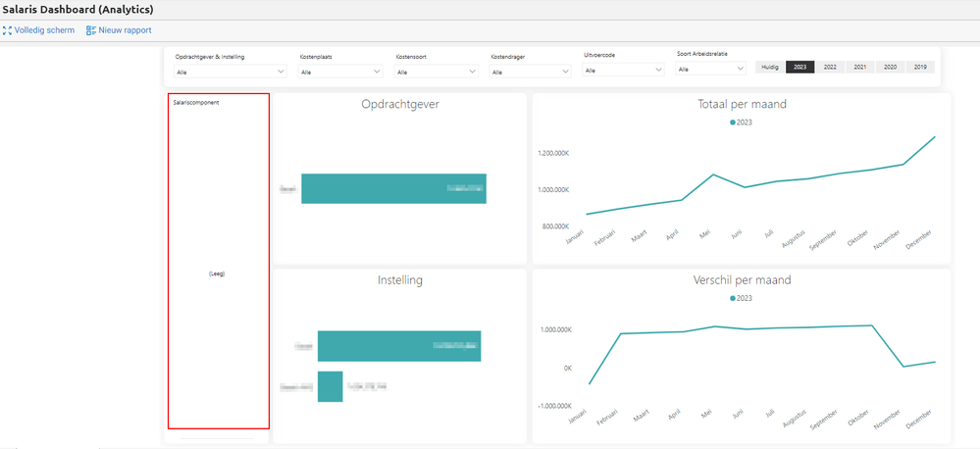Click the 2023 legend marker in Verschil per maand

pos(733,298)
